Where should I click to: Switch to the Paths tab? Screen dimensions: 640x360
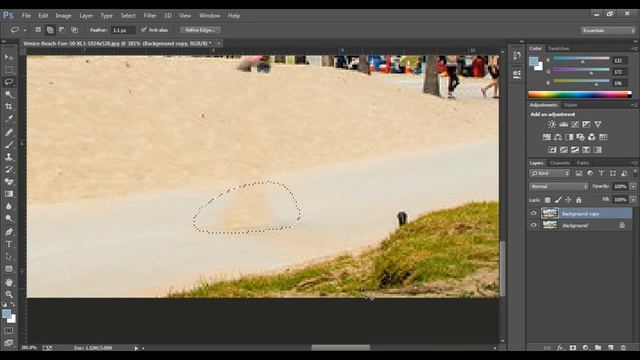pyautogui.click(x=582, y=163)
